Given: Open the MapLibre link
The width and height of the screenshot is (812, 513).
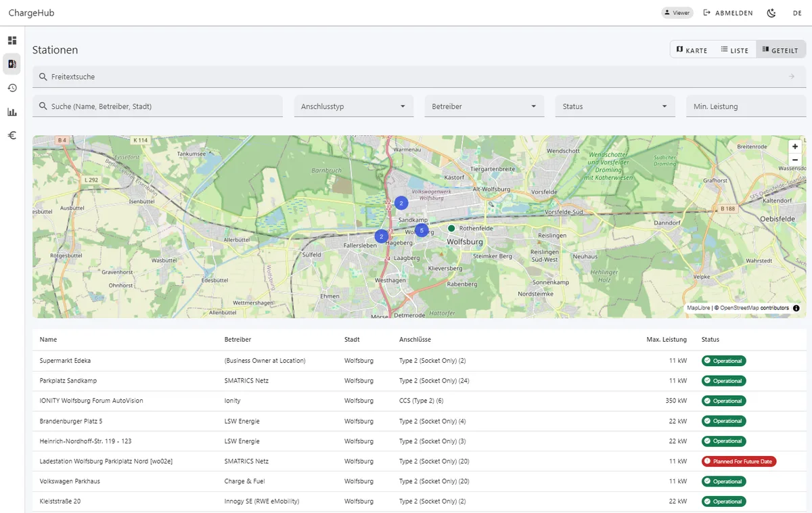Looking at the screenshot, I should [x=699, y=308].
